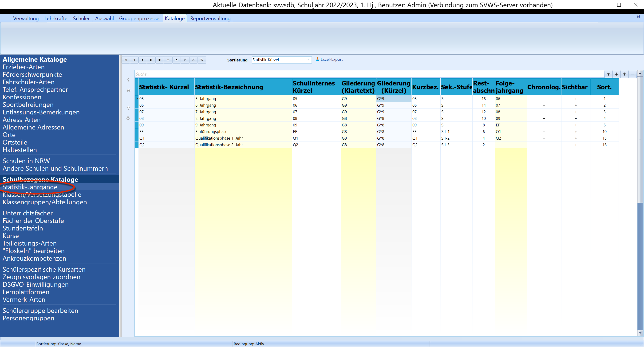
Task: Click the table scrollbar down arrow
Action: click(640, 333)
